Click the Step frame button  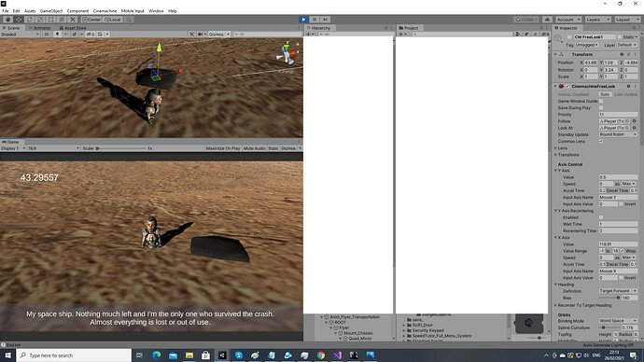(326, 20)
